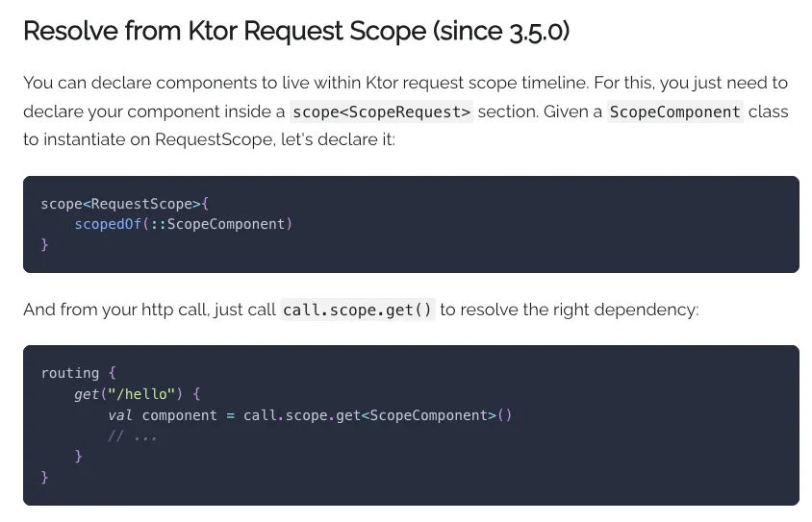Click the paragraph starting 'You can declare components'
This screenshot has width=812, height=522.
pos(405,111)
